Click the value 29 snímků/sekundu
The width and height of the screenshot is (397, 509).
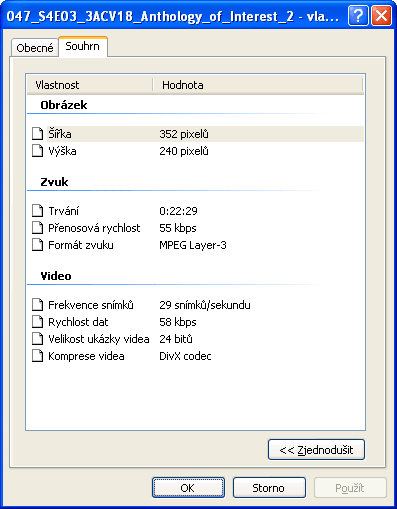205,305
